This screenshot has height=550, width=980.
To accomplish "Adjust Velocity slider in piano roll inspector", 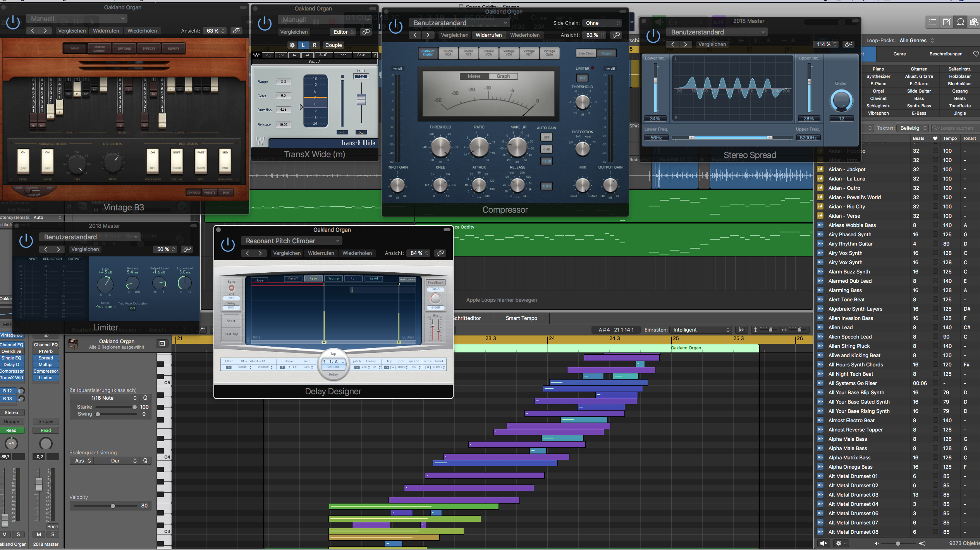I will 113,506.
